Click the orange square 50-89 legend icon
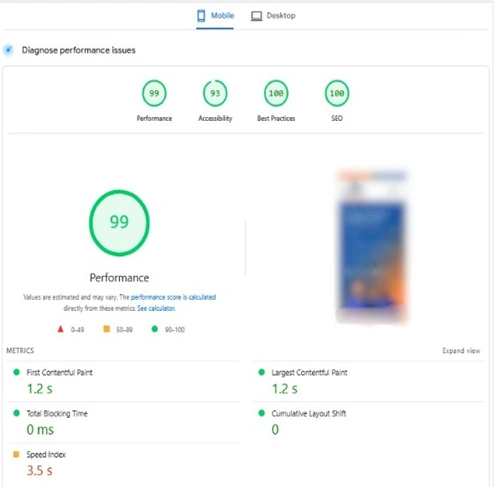 [x=107, y=329]
